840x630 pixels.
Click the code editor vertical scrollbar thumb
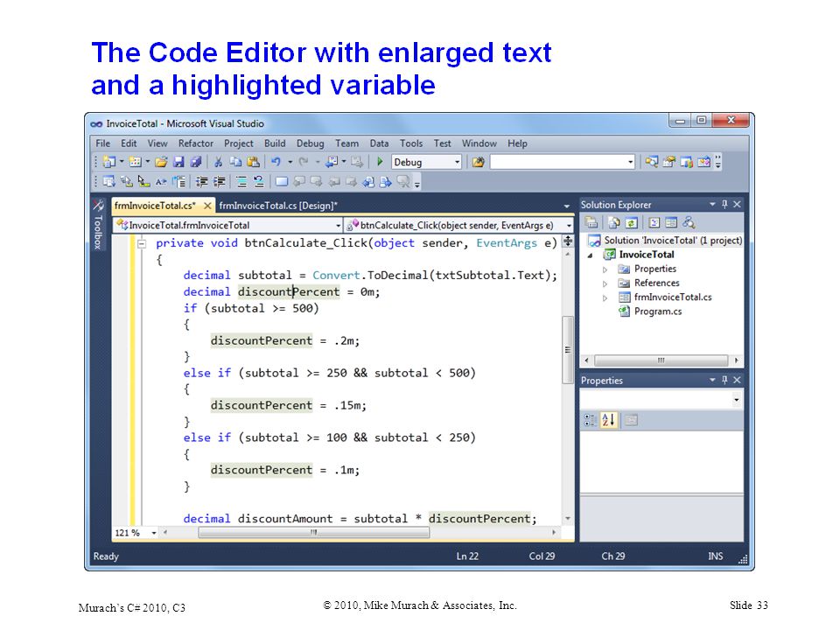(567, 350)
